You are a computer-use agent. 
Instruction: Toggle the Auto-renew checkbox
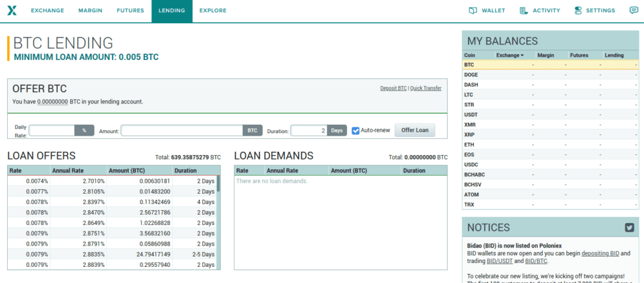(x=355, y=131)
